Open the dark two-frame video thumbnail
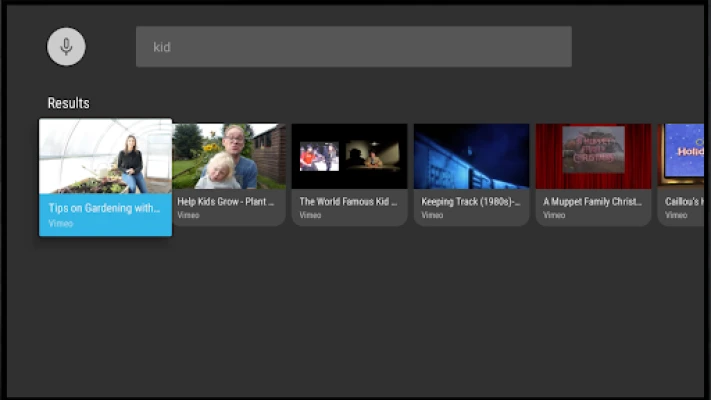711x400 pixels. [x=349, y=156]
